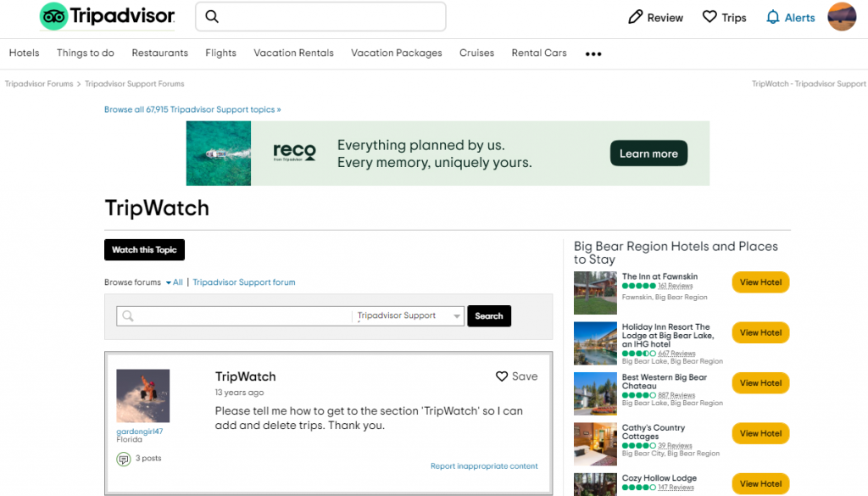Image resolution: width=868 pixels, height=496 pixels.
Task: Open Trips from the header
Action: point(733,18)
